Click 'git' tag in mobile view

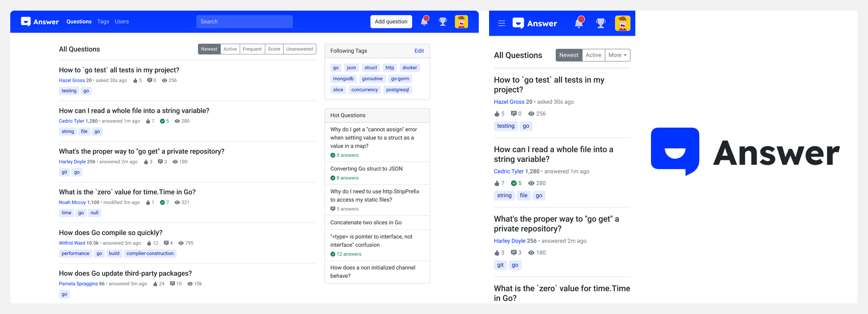pos(500,265)
